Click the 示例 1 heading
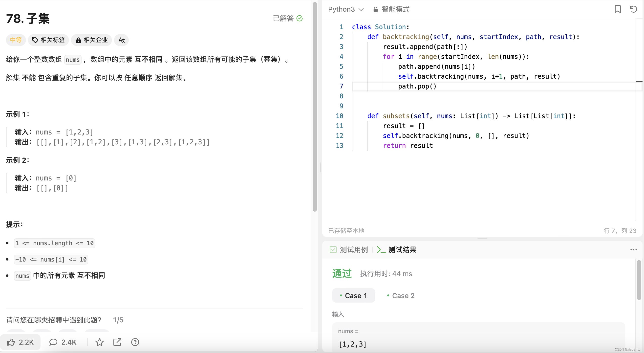This screenshot has width=644, height=353. [18, 114]
